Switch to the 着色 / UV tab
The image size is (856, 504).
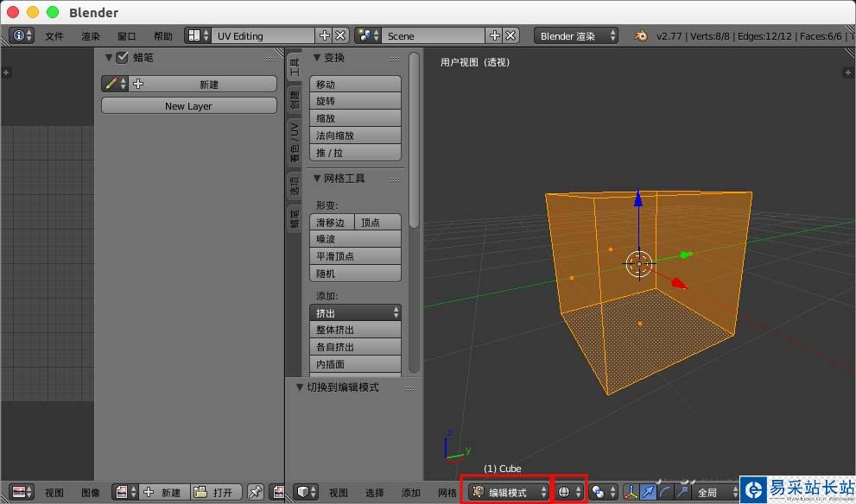click(295, 143)
